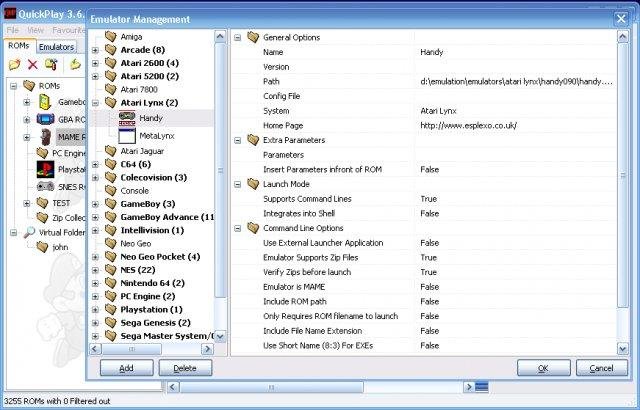
Task: Click the main window horizontal scrollbar thumb
Action: [271, 387]
